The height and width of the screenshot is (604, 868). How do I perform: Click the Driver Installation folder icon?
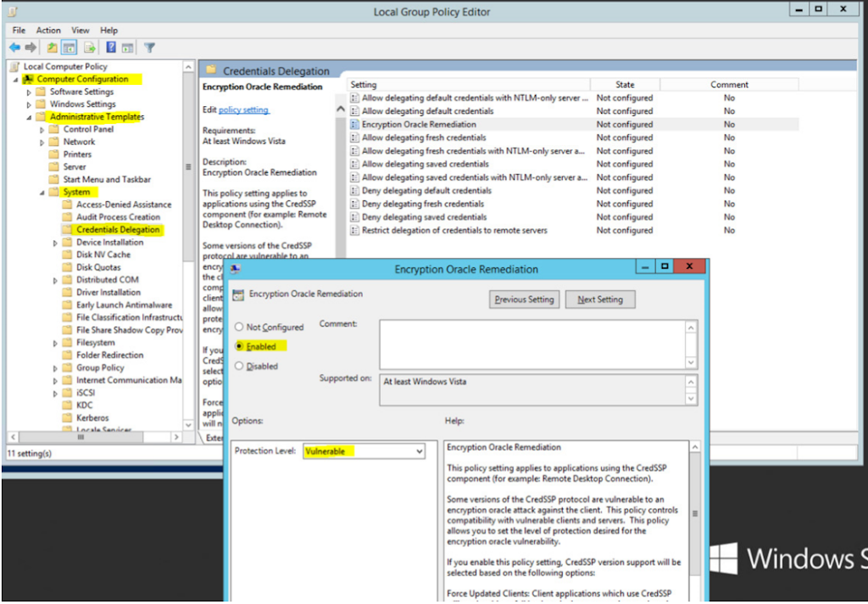[67, 292]
